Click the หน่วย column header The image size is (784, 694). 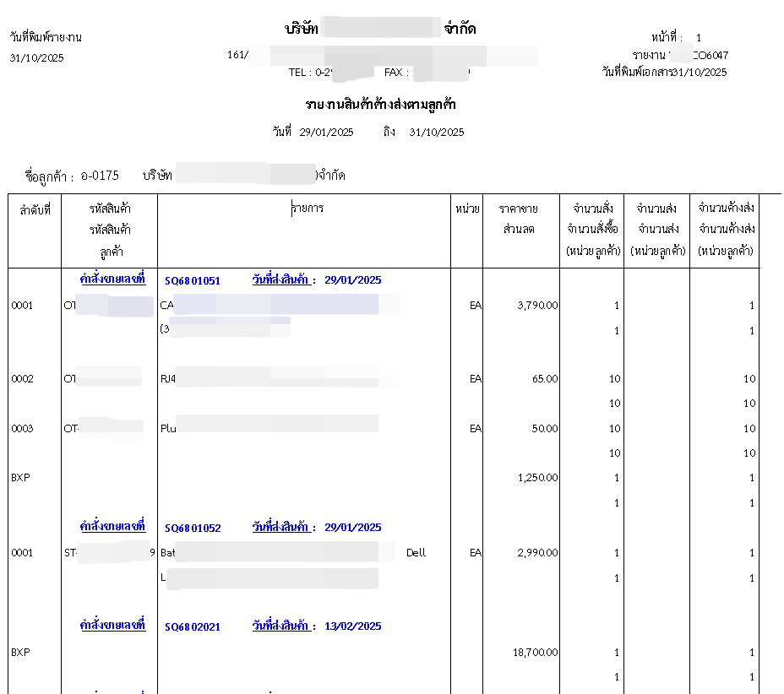467,209
